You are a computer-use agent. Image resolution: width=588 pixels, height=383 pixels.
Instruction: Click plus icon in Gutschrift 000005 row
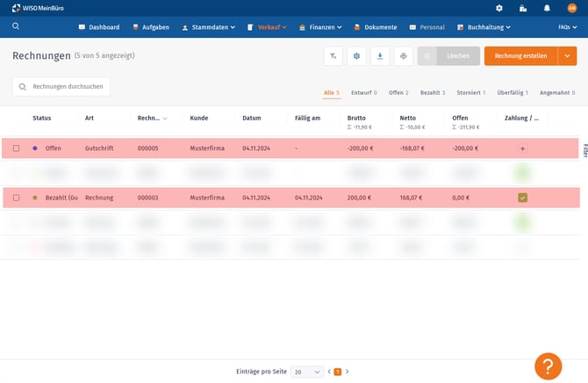tap(523, 148)
